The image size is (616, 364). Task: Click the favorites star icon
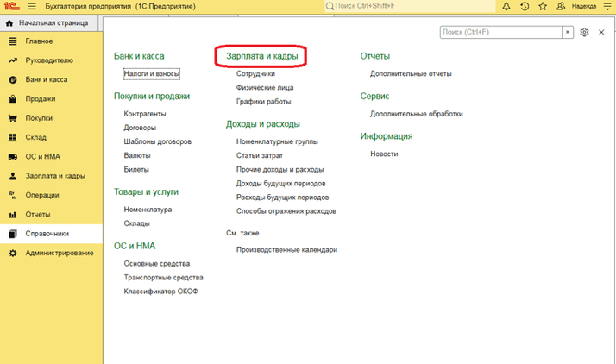(x=542, y=6)
